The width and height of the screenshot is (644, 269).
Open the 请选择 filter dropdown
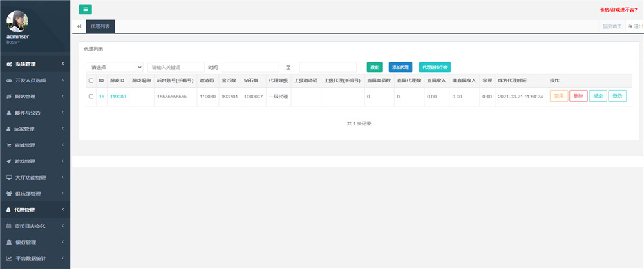click(115, 67)
